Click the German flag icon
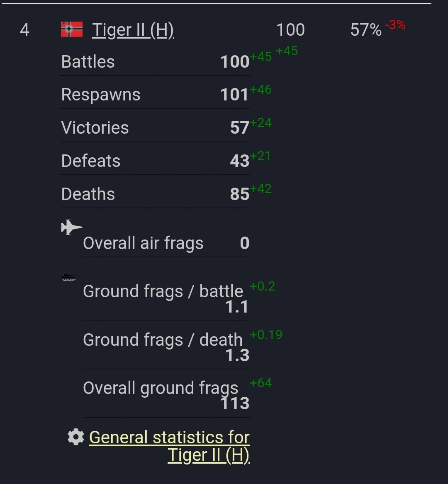The width and height of the screenshot is (448, 484). click(x=72, y=29)
